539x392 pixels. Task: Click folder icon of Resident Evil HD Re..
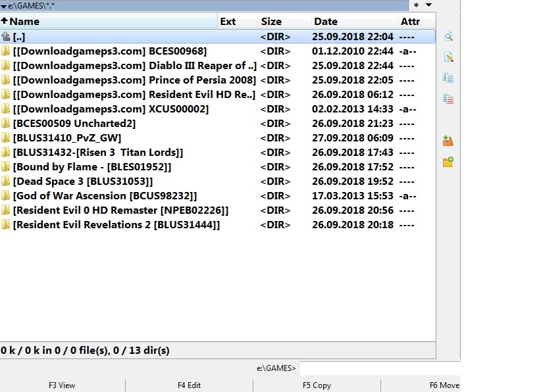pyautogui.click(x=5, y=95)
